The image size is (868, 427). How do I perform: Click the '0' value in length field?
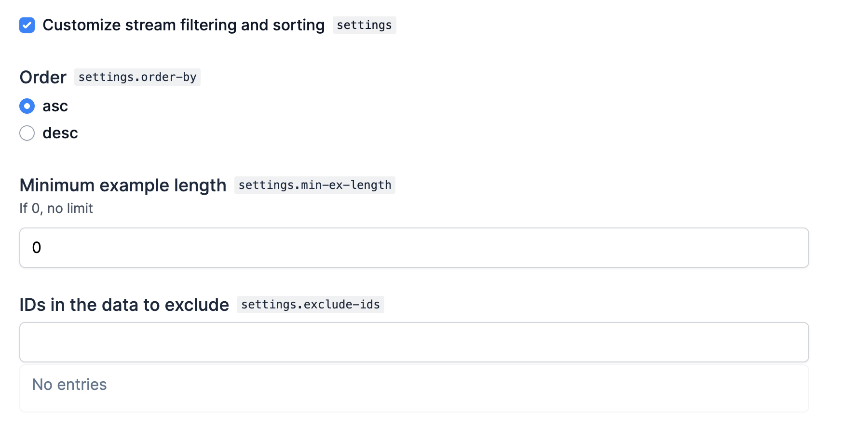point(37,248)
